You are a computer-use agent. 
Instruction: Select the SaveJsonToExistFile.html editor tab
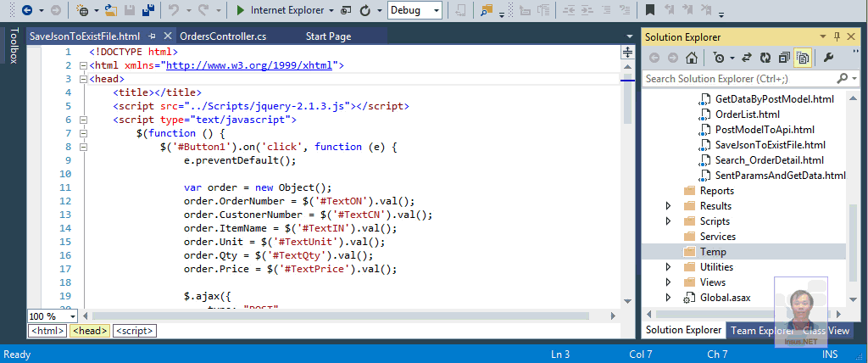tap(84, 36)
